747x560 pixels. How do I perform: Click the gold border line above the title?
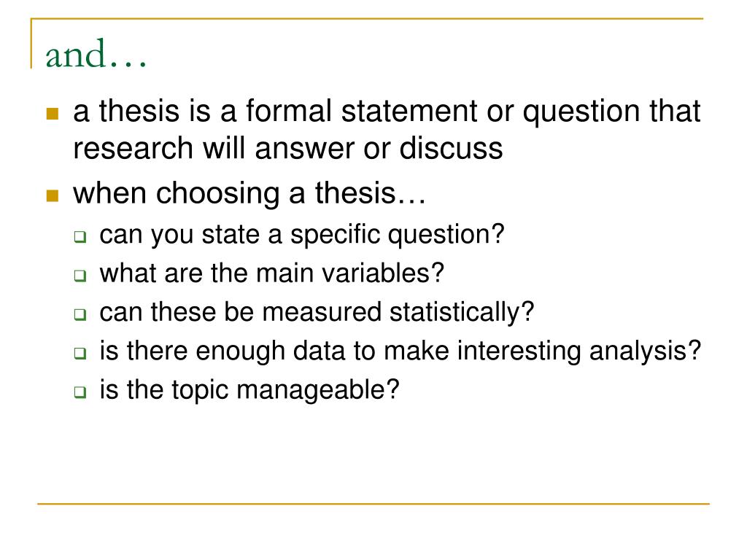[x=367, y=18]
